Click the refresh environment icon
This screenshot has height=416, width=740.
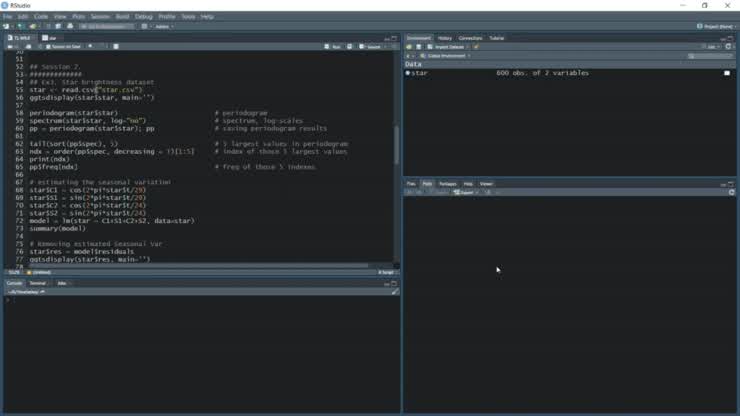[732, 47]
